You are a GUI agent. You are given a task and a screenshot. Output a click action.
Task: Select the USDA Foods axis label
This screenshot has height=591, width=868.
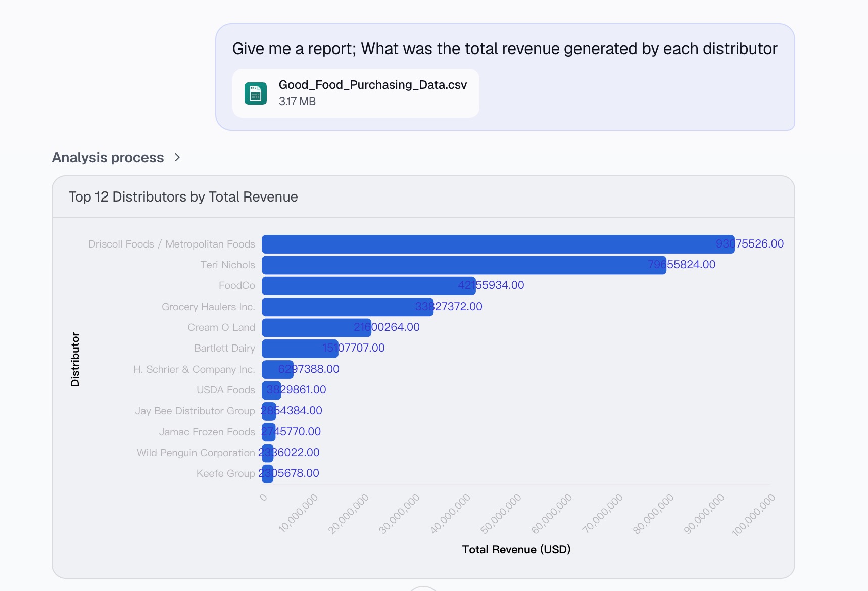click(226, 390)
